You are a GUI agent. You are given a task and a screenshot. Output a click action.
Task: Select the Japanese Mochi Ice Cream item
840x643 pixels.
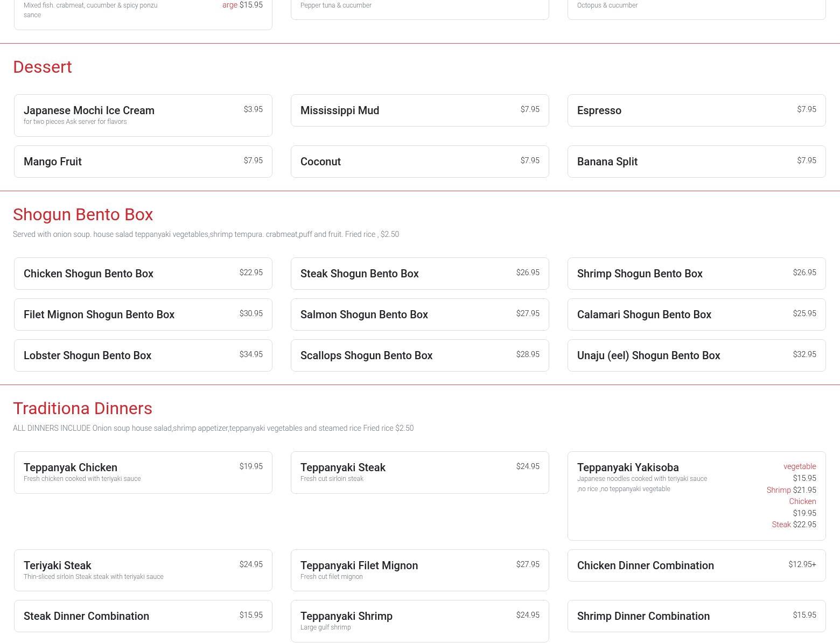click(x=143, y=115)
